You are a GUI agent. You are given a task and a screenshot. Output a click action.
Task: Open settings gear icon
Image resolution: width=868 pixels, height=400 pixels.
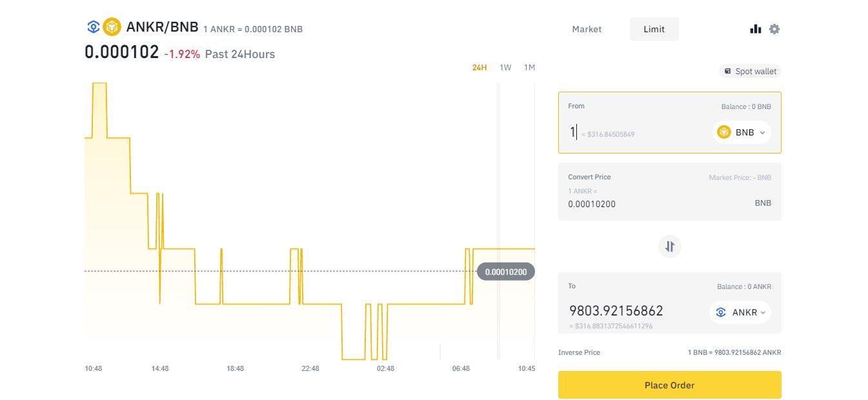pyautogui.click(x=774, y=29)
